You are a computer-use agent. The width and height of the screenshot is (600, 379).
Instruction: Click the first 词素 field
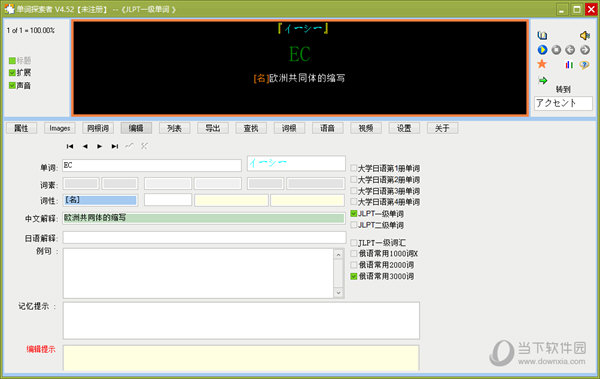(81, 184)
